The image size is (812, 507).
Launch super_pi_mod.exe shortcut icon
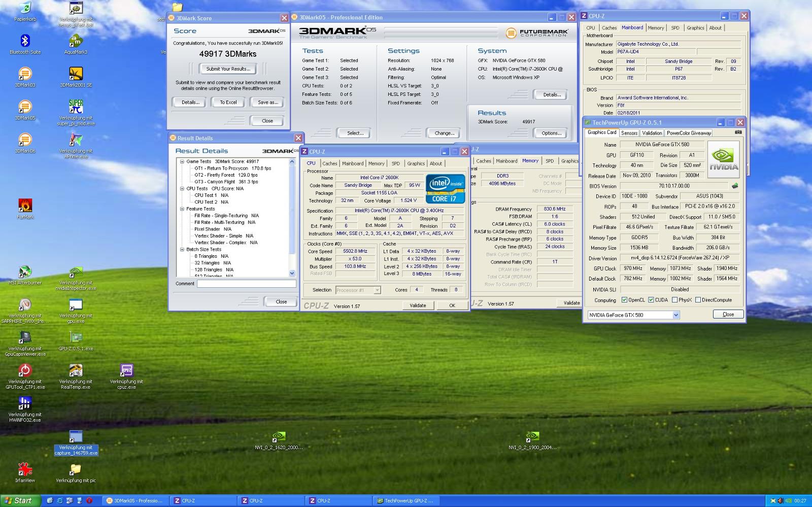[76, 107]
